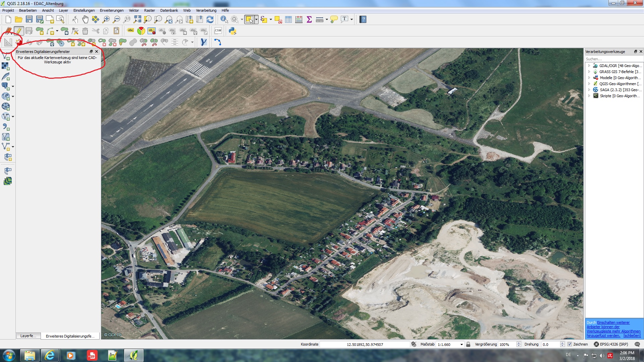The image size is (644, 362).
Task: Expand the Modelle group in toolbox
Action: 589,78
